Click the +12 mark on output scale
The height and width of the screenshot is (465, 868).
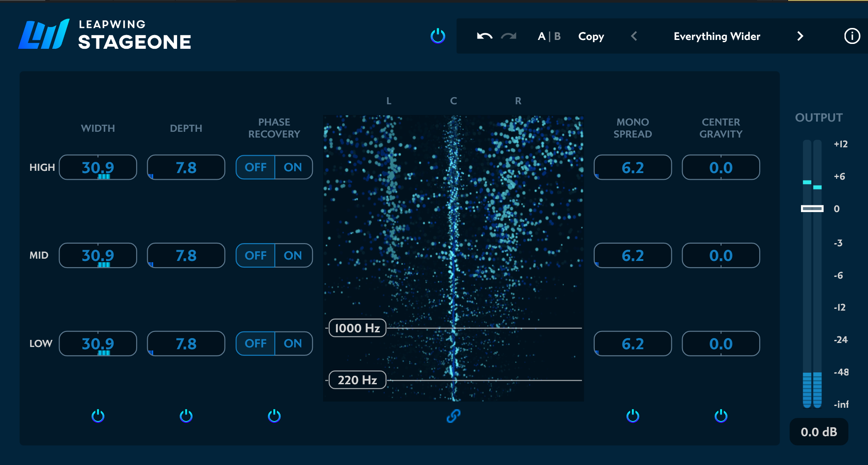click(840, 144)
